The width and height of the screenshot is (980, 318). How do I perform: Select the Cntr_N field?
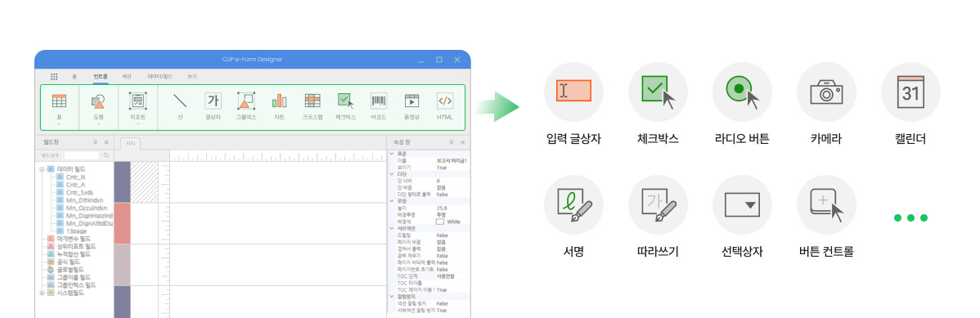[75, 177]
